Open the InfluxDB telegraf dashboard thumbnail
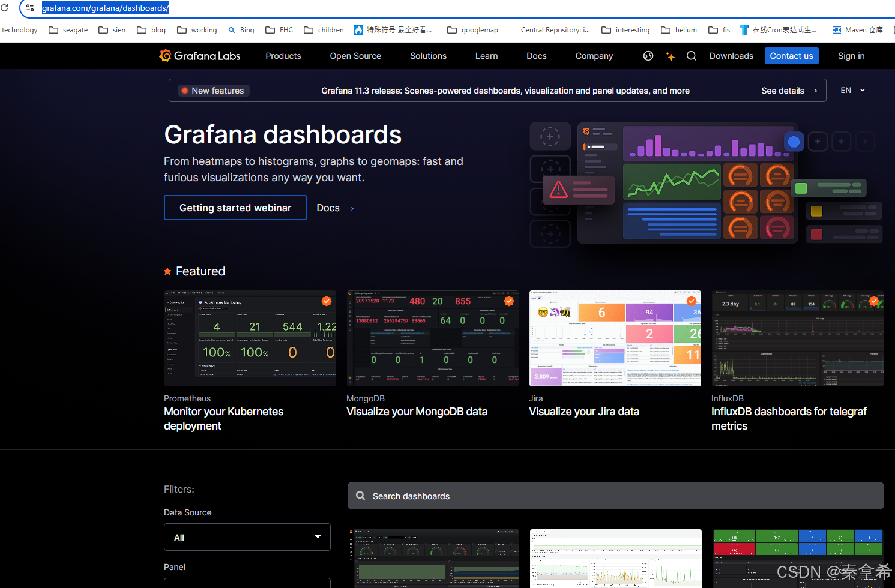 [797, 338]
